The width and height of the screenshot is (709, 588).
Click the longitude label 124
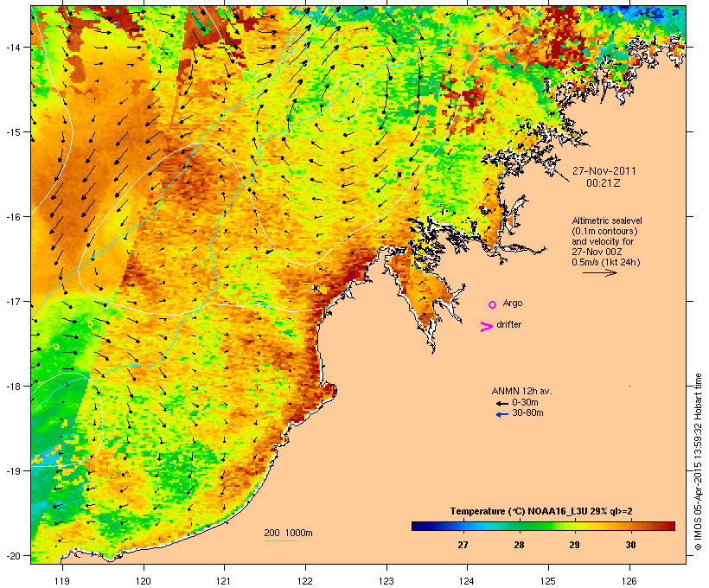click(x=467, y=581)
